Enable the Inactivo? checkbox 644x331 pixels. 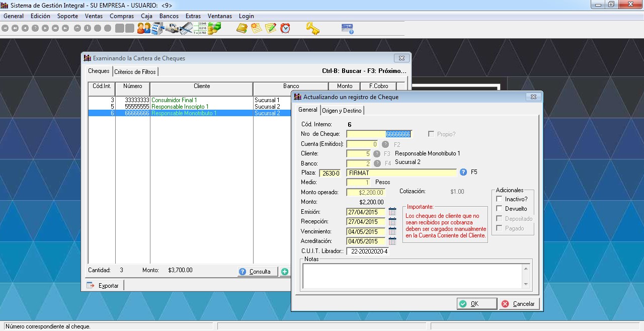click(x=500, y=199)
